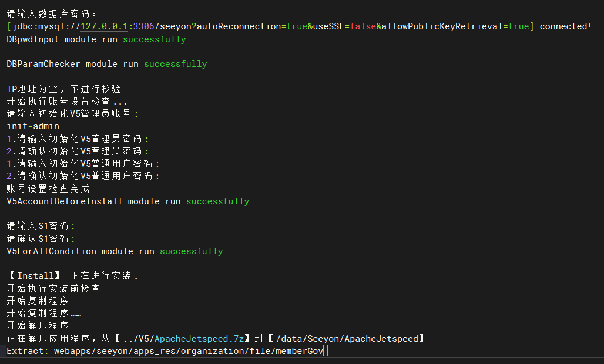The width and height of the screenshot is (604, 364).
Task: Click the '请输入数据库密码' prompt line
Action: [52, 14]
